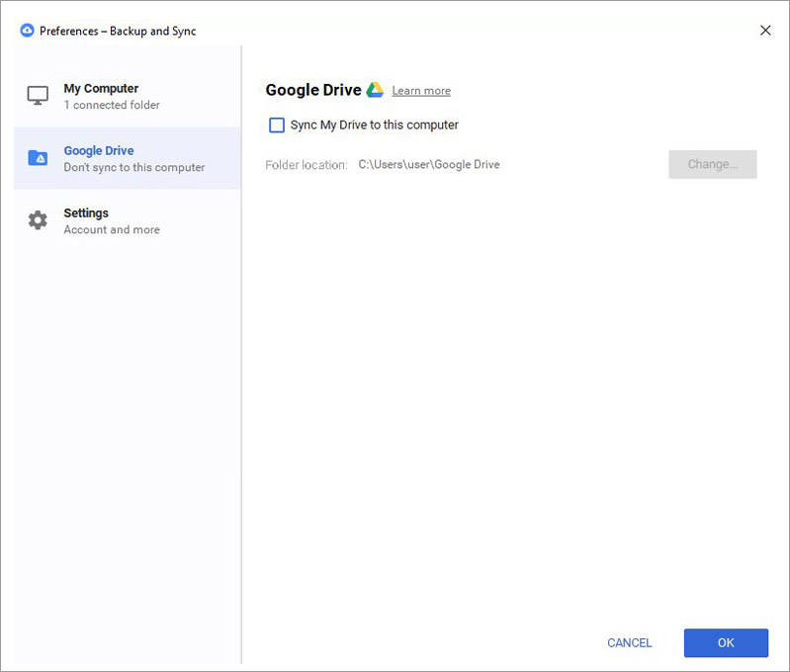Click the Change folder location button
Screen dimensions: 790x672
click(x=713, y=164)
